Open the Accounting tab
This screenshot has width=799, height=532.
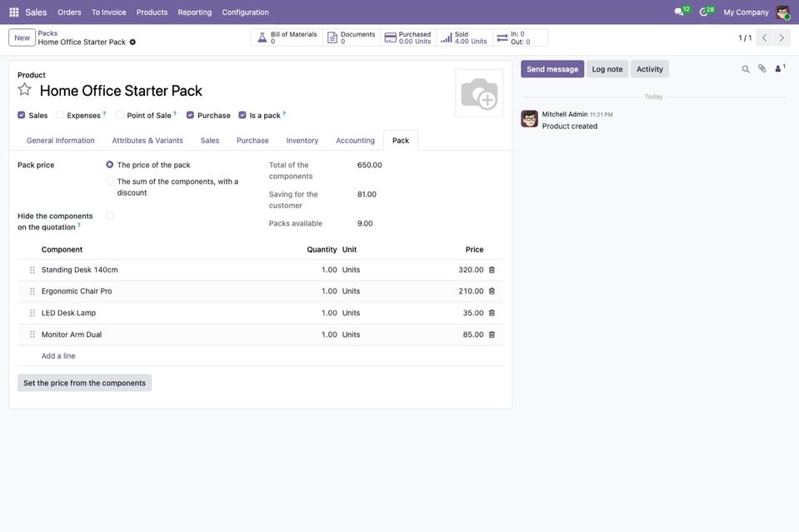coord(355,141)
